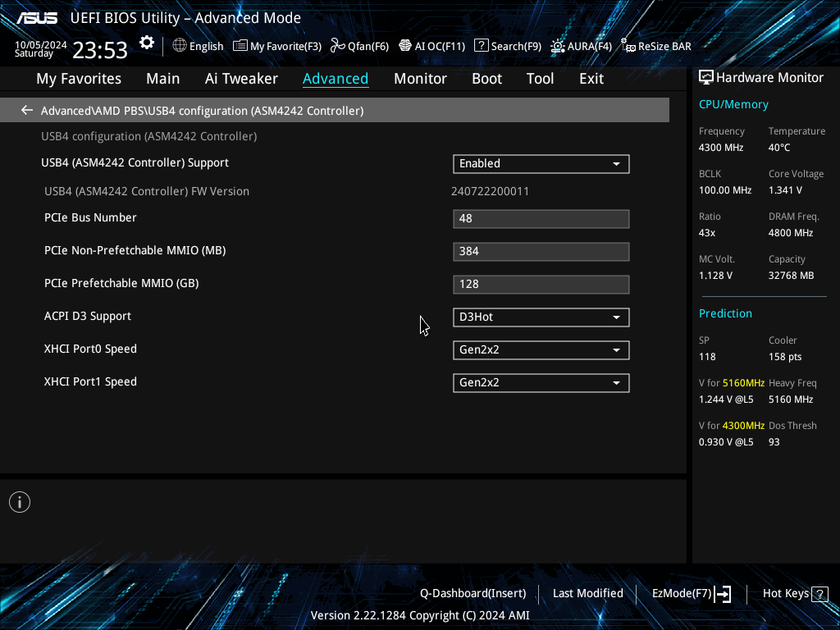Open settings via the gear icon
The width and height of the screenshot is (840, 630).
tap(147, 43)
